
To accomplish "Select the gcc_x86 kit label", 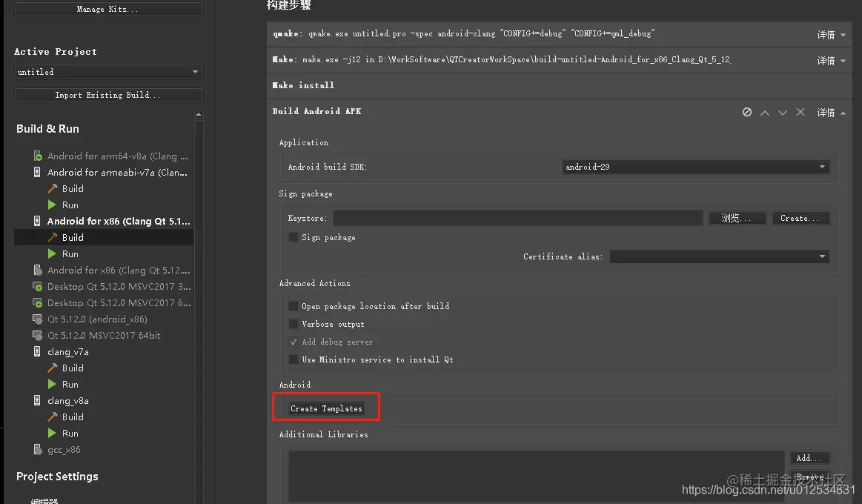I will click(64, 450).
